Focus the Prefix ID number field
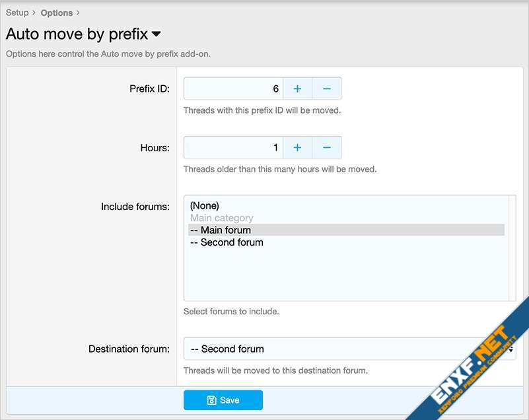Screen dimensions: 529x420 pyautogui.click(x=233, y=88)
